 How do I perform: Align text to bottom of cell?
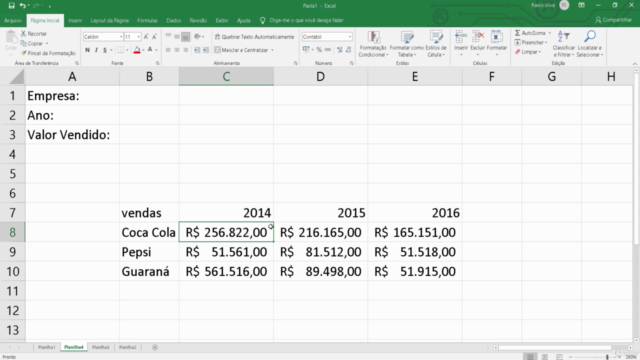click(x=186, y=37)
